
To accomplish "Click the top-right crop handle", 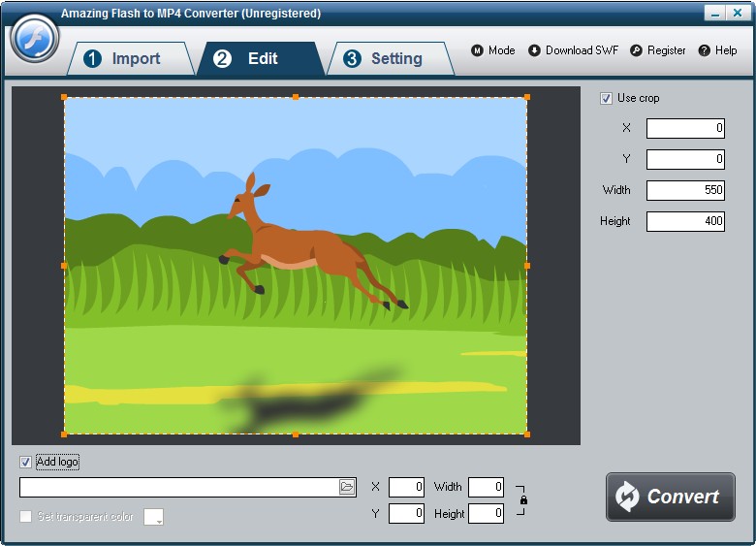I will pos(527,97).
